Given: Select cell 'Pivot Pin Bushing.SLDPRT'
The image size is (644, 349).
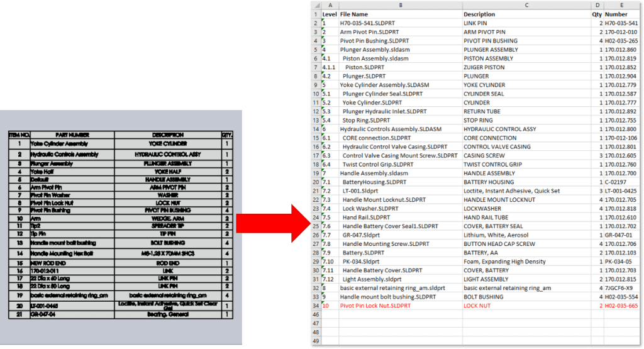Looking at the screenshot, I should 401,41.
